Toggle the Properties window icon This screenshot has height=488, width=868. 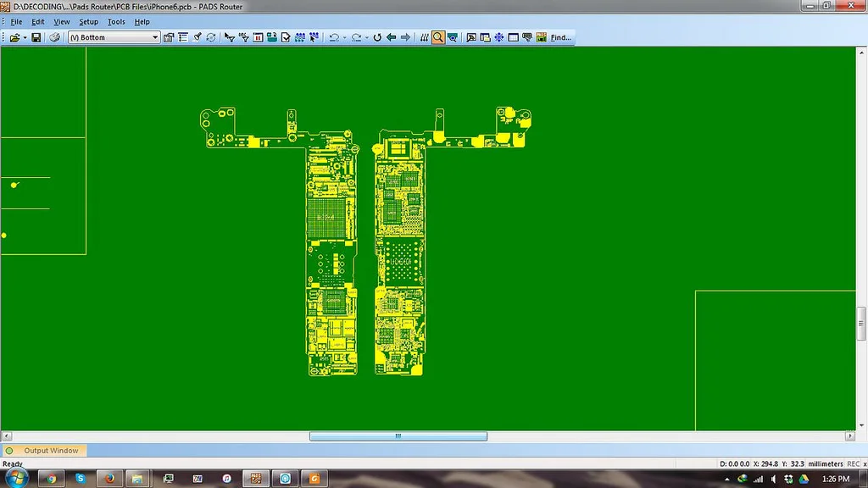point(169,37)
